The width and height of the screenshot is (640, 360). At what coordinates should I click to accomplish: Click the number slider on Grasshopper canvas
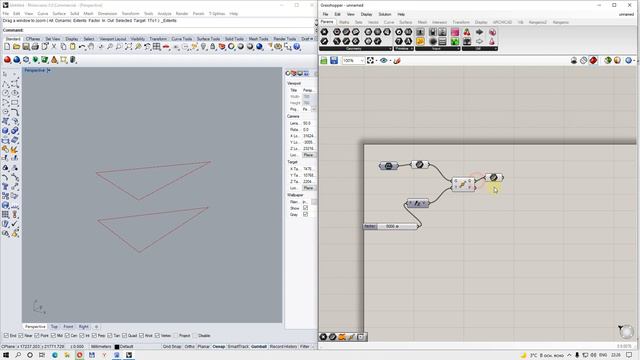(391, 226)
